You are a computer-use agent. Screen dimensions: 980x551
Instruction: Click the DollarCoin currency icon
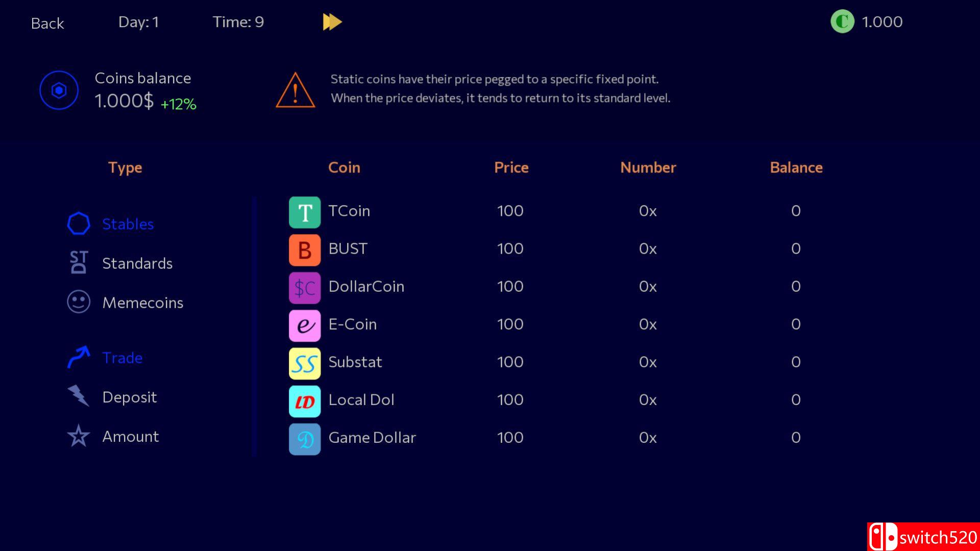[x=304, y=287]
